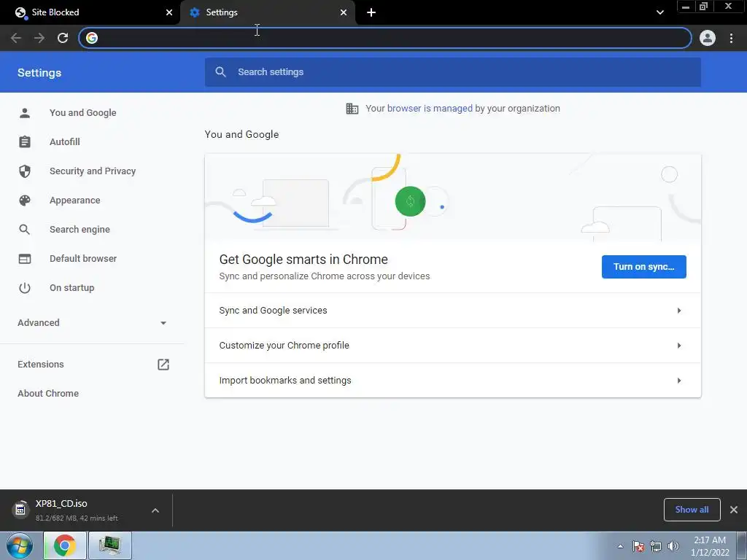Open Chrome's three-dot menu
747x560 pixels.
(x=731, y=38)
